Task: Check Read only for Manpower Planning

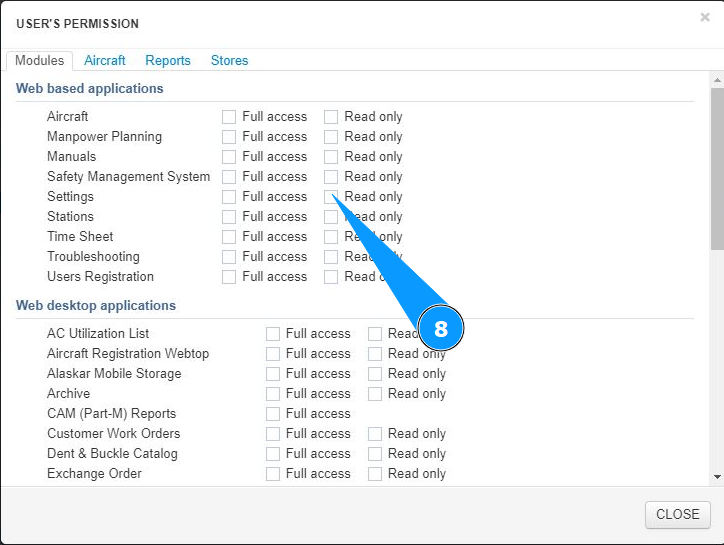Action: pos(331,137)
